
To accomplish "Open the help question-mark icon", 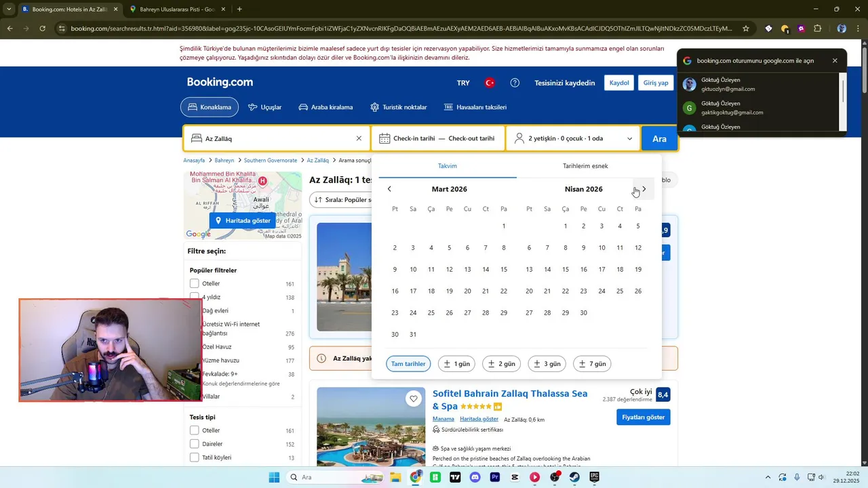I will click(515, 83).
